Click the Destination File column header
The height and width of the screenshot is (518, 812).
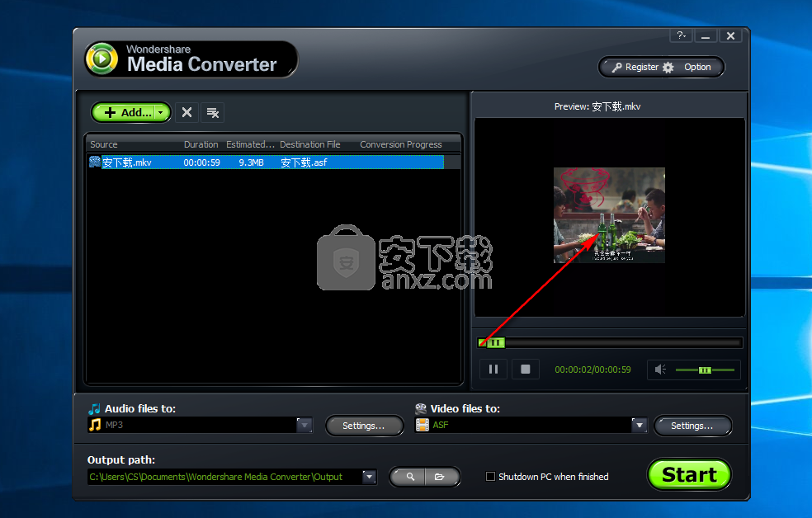[x=309, y=144]
